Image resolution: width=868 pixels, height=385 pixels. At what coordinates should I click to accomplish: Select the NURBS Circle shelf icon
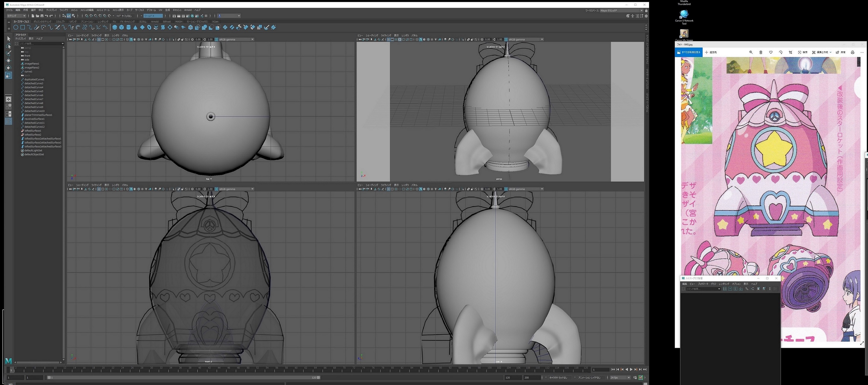click(x=15, y=27)
